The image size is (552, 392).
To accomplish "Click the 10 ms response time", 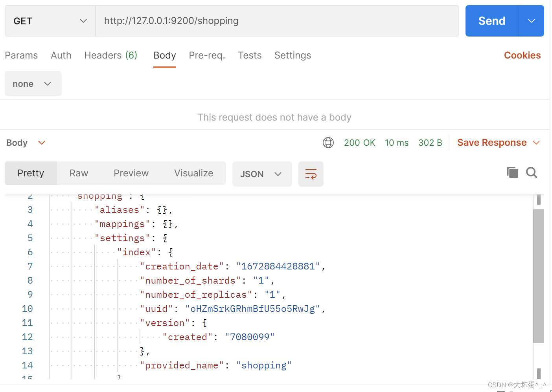I will [397, 143].
